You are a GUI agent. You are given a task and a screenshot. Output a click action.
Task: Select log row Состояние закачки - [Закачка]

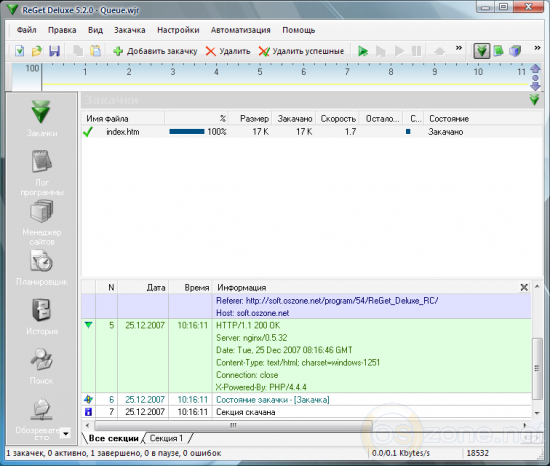pos(306,400)
